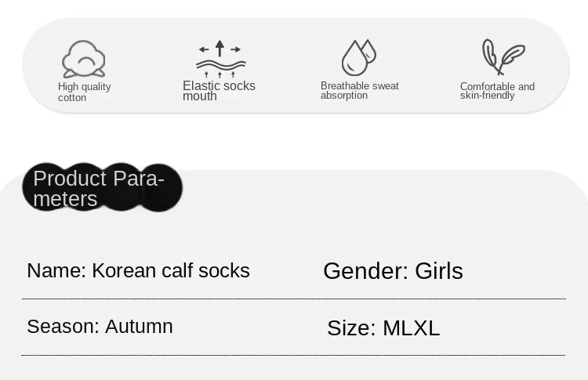Click dotted divider below the Name row
The width and height of the screenshot is (588, 380).
tap(294, 299)
